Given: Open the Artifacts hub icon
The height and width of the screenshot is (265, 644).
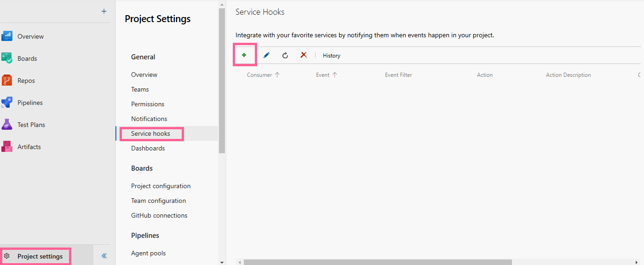Looking at the screenshot, I should coord(7,147).
